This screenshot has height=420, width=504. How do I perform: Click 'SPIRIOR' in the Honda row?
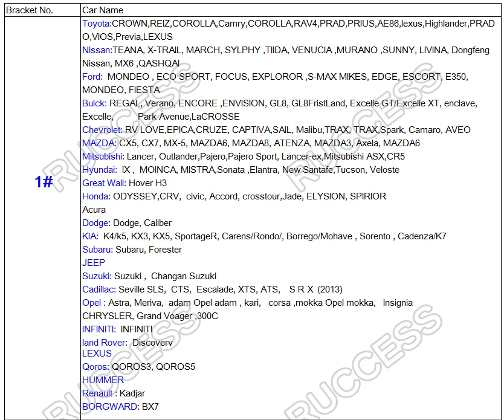pyautogui.click(x=368, y=196)
